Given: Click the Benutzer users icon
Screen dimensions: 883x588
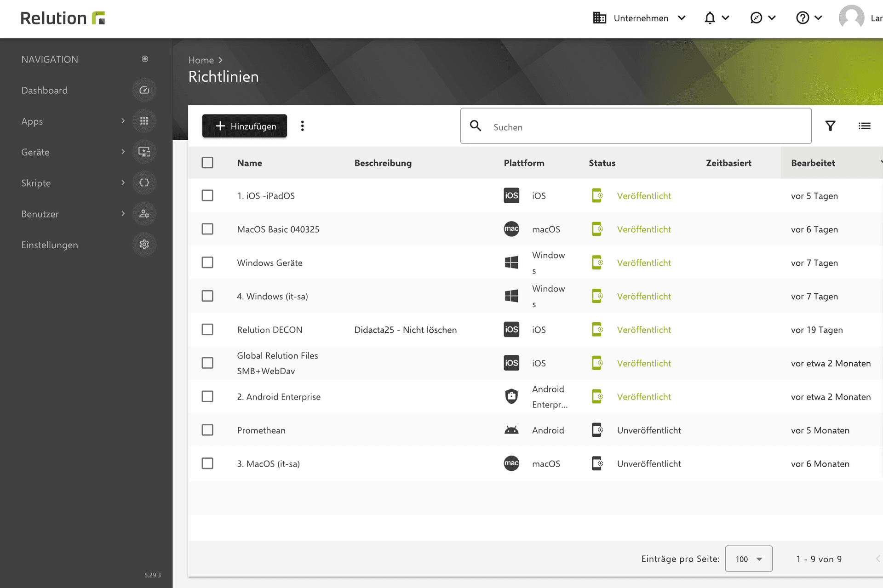Looking at the screenshot, I should (x=144, y=214).
